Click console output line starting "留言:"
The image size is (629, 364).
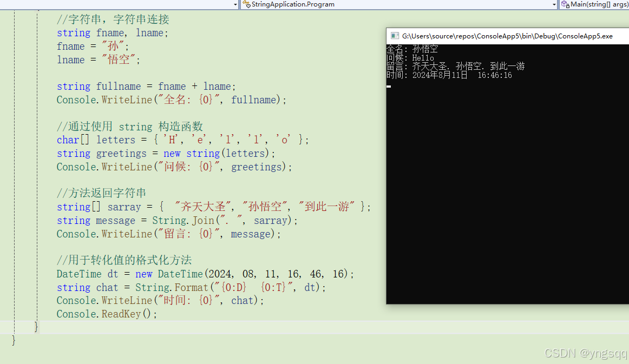point(456,66)
